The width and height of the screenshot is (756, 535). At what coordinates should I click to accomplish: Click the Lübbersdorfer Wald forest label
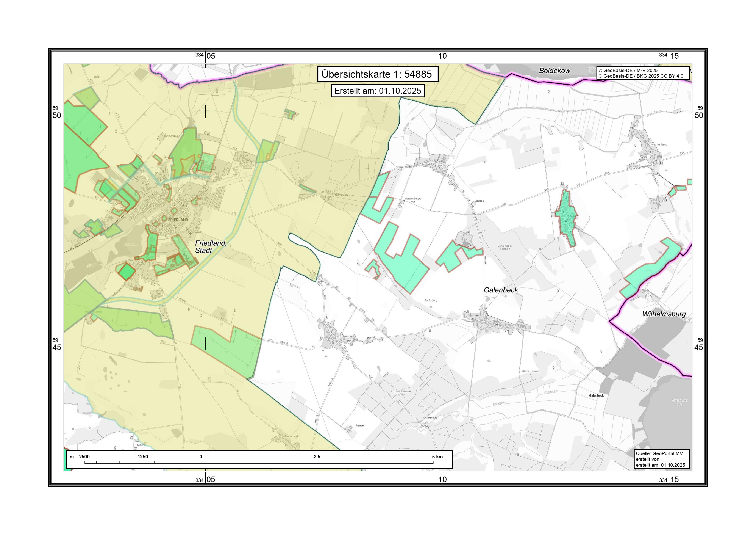click(401, 393)
